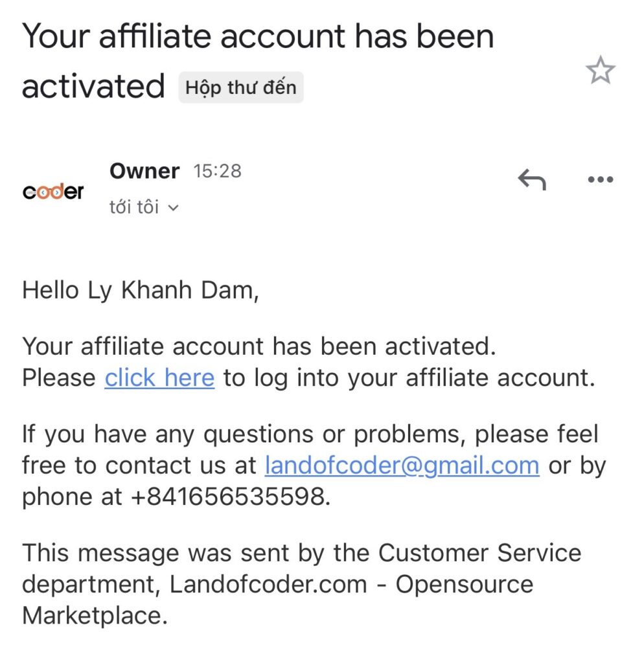Click the landofcoder@gmail.com email link
This screenshot has height=663, width=644.
pyautogui.click(x=402, y=466)
